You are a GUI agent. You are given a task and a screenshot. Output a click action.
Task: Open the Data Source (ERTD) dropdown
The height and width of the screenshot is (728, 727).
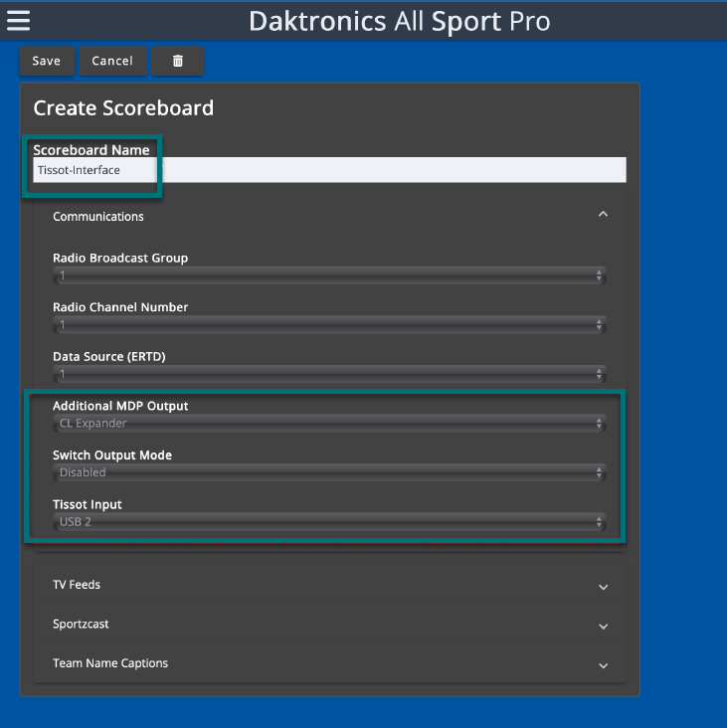tap(328, 375)
